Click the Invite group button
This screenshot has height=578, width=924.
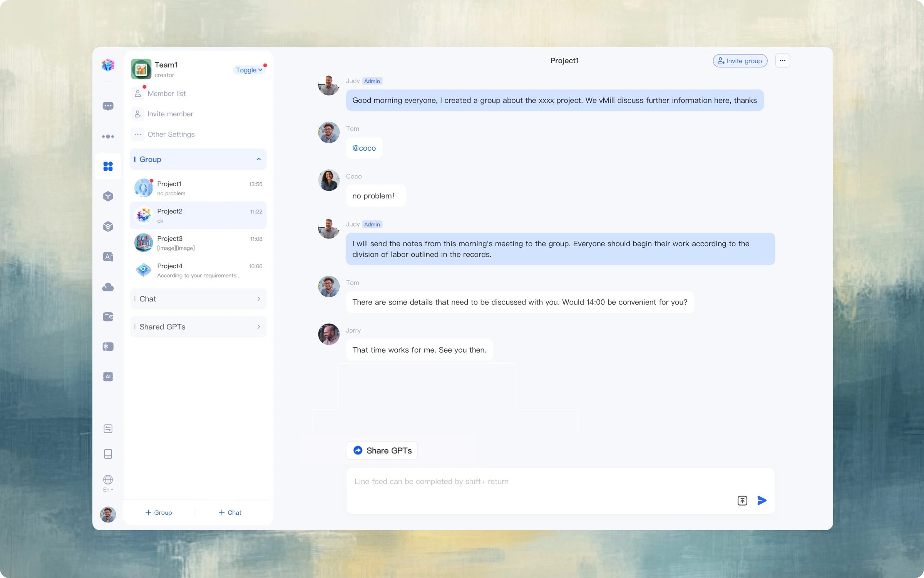pos(740,60)
